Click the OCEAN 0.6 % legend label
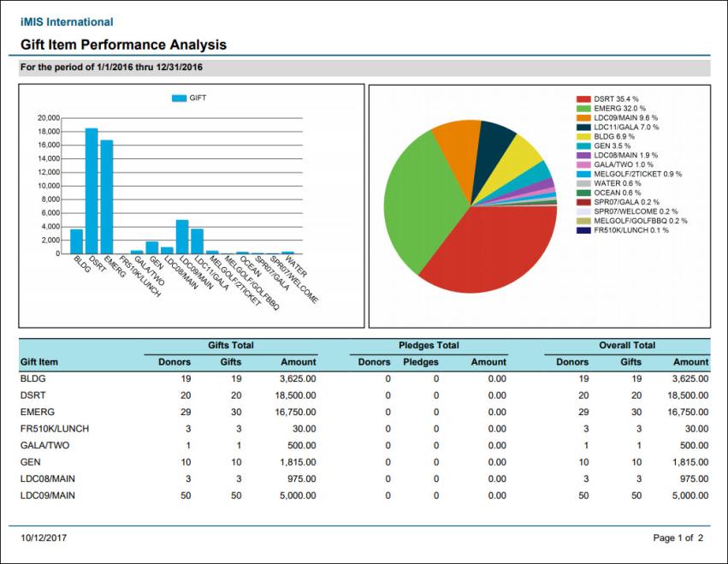The image size is (728, 564). [x=618, y=193]
